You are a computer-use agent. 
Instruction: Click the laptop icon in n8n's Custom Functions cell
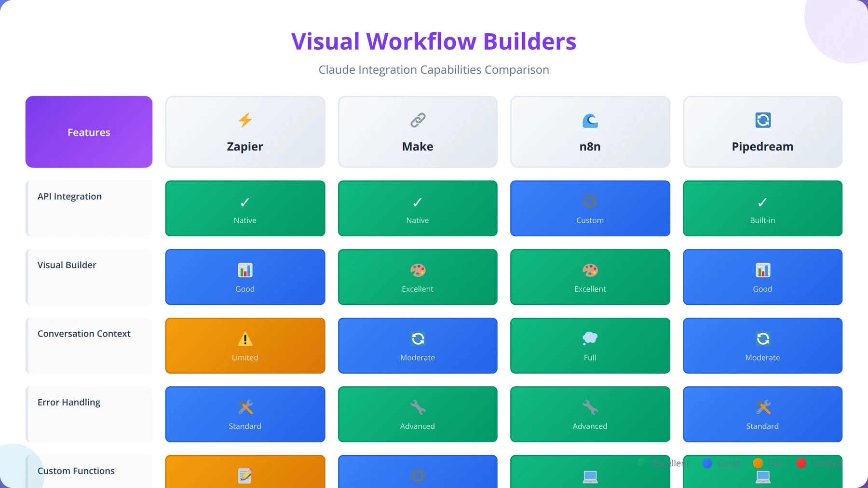click(x=590, y=476)
